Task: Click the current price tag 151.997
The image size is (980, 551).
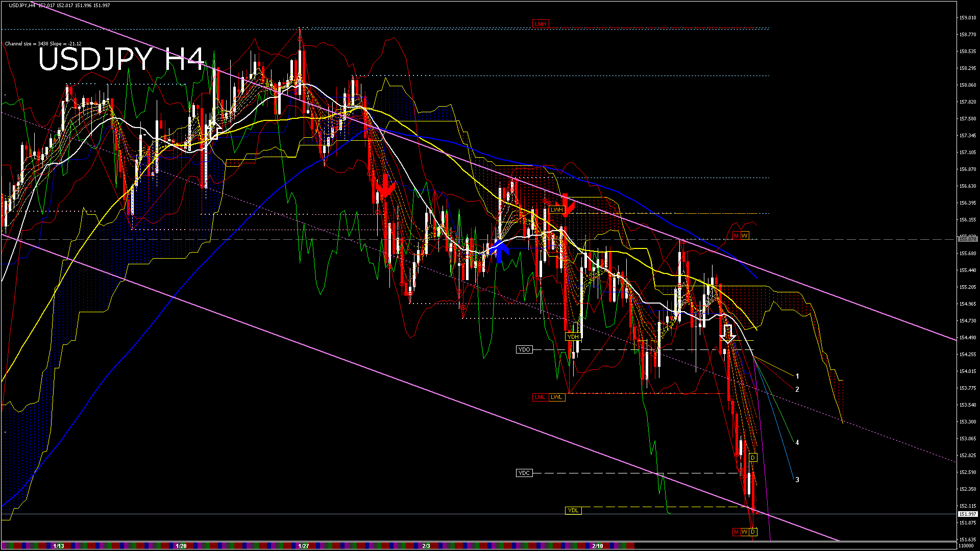Action: click(968, 514)
